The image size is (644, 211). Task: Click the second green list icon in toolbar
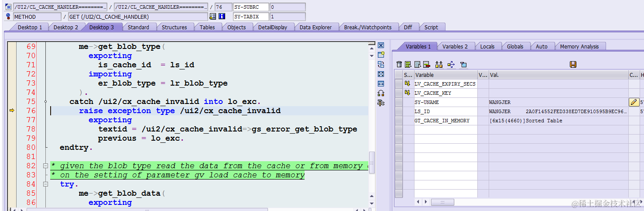(408, 64)
